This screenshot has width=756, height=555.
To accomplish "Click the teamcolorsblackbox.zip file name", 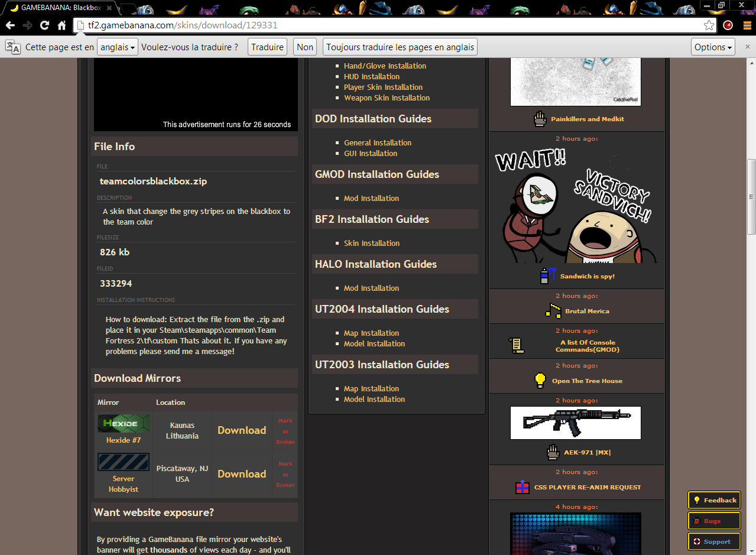I will pos(153,181).
